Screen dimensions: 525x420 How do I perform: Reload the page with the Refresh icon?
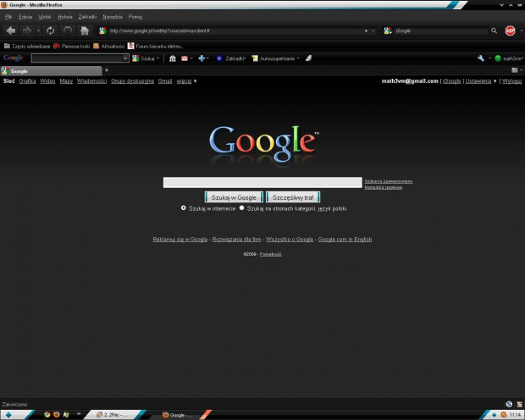point(51,30)
